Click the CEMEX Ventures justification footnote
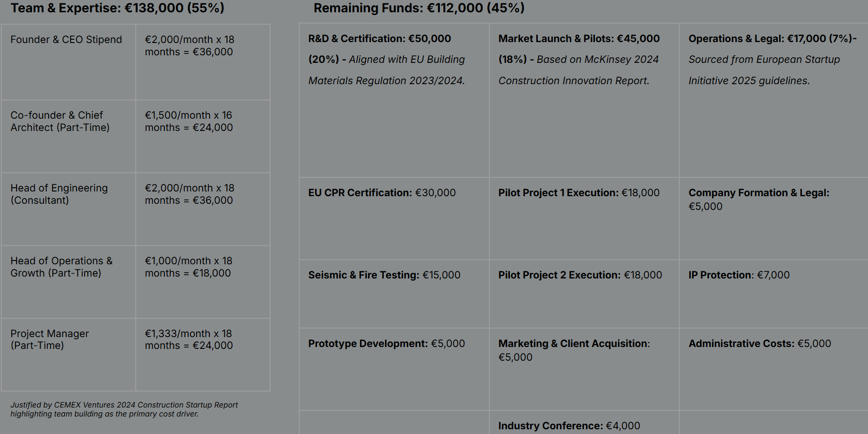868x434 pixels. (124, 409)
